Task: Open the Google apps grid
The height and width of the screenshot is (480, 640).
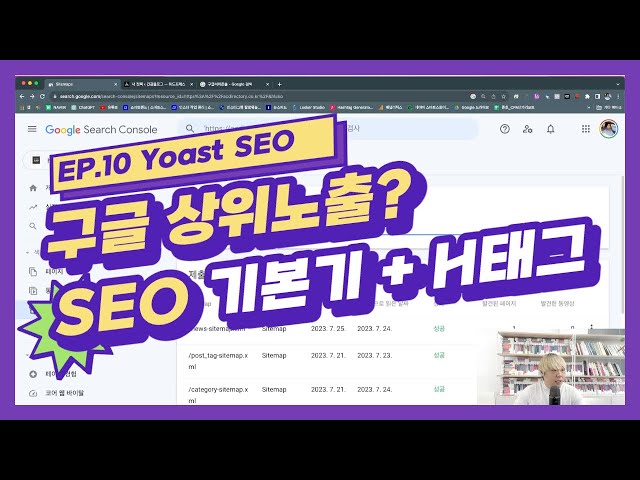Action: 586,129
